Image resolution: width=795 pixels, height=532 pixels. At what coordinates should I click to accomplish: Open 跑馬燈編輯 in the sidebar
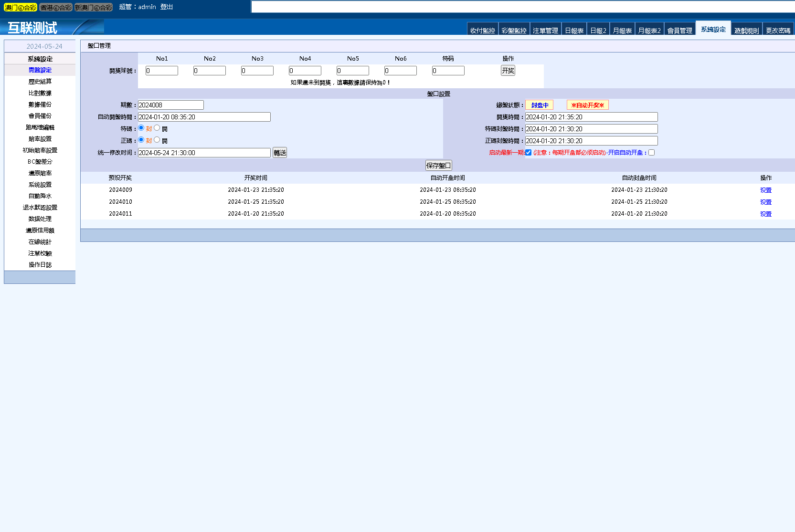40,127
